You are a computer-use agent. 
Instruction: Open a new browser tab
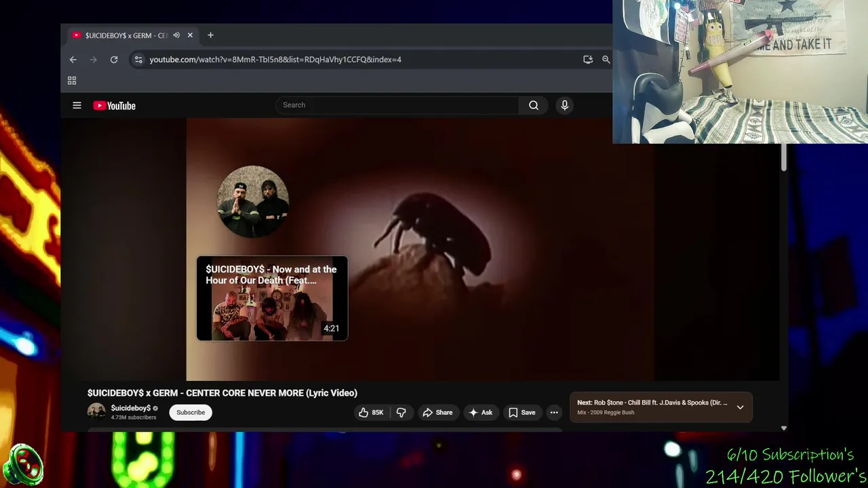coord(210,35)
